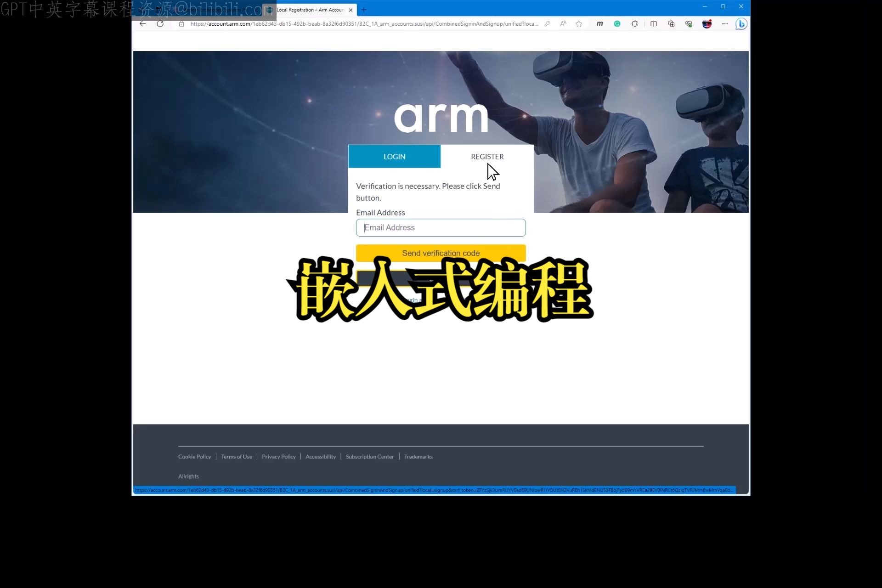Go back using the browser back arrow

pyautogui.click(x=143, y=24)
